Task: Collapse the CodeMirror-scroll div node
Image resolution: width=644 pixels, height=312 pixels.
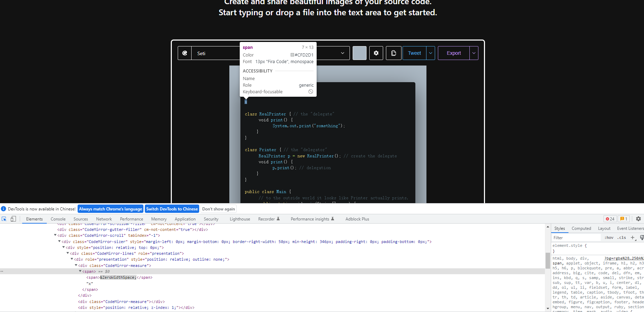Action: [x=55, y=235]
